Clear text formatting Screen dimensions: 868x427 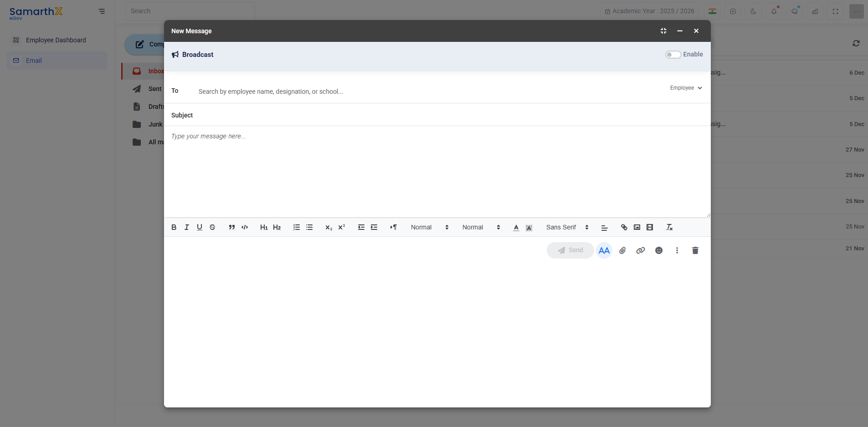coord(669,227)
